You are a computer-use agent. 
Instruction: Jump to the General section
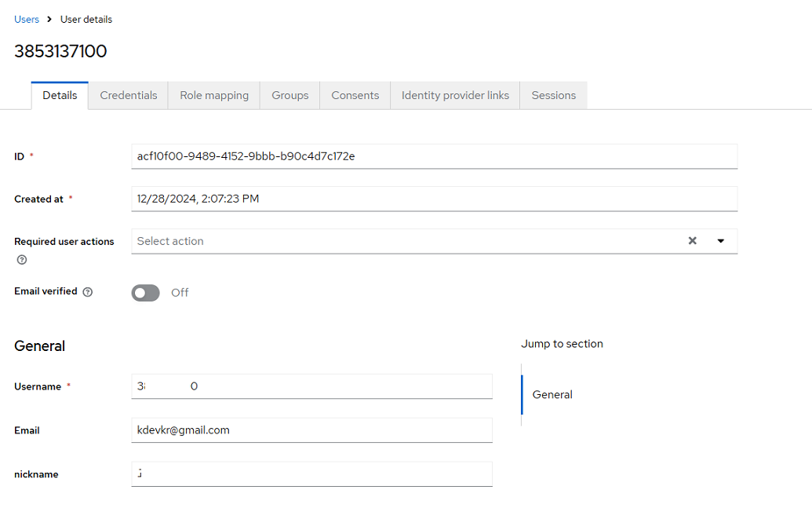point(552,395)
